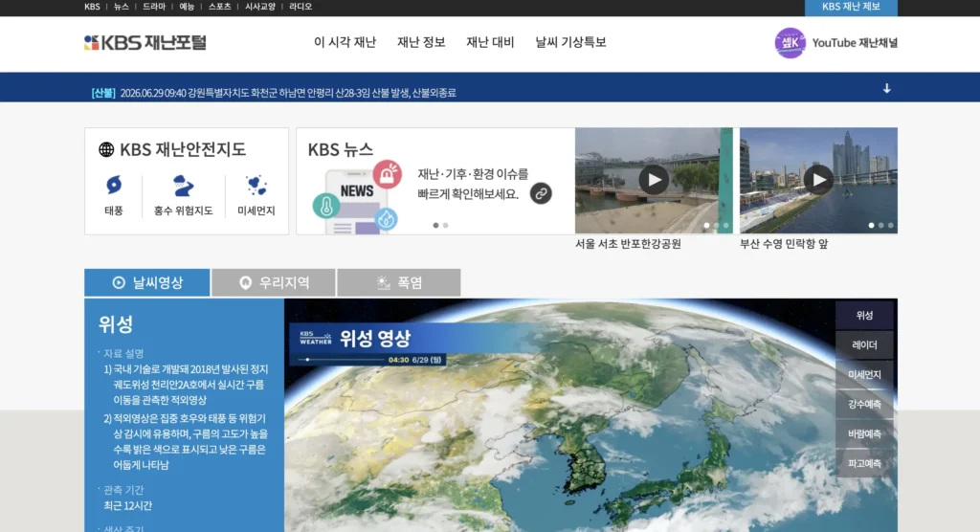Click the satellite video timeline slider
Viewport: 980px width, 532px height.
point(343,360)
